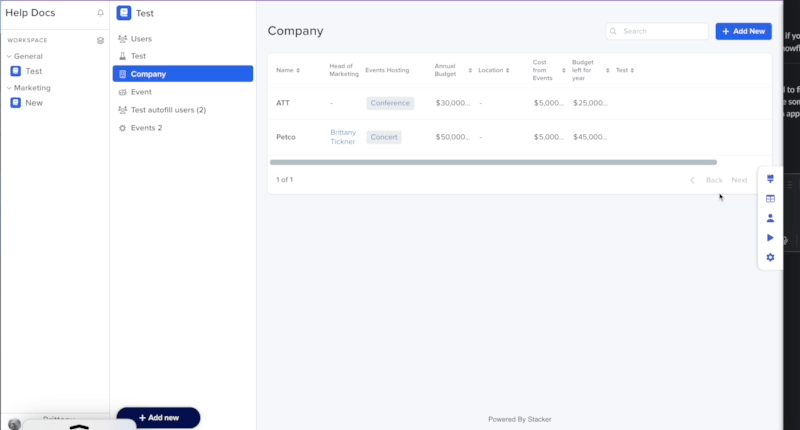800x430 pixels.
Task: Click the notification bell icon
Action: pos(100,13)
